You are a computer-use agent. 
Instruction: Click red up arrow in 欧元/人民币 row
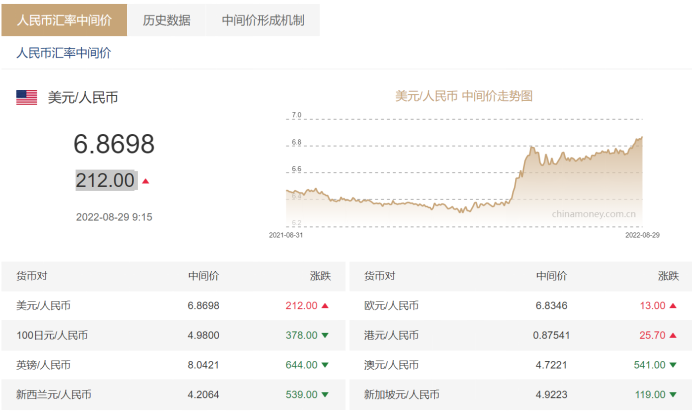coord(673,306)
